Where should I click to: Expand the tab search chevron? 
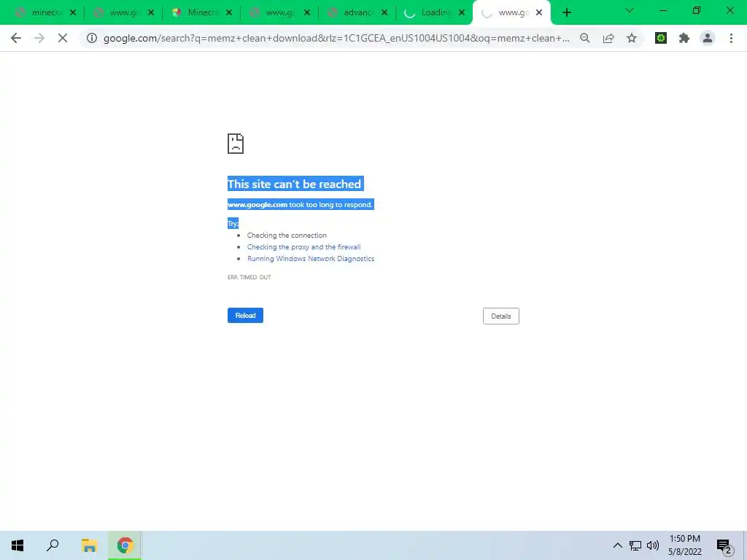point(630,10)
